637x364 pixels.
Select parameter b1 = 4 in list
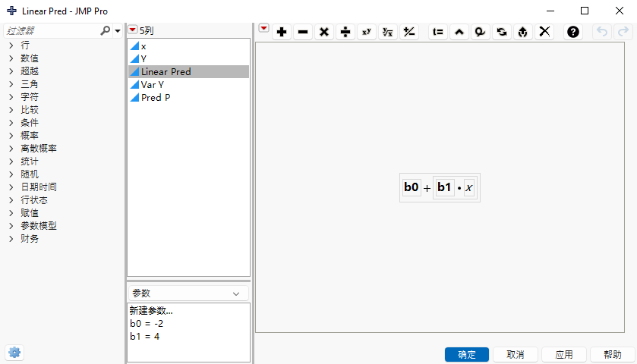click(x=144, y=337)
